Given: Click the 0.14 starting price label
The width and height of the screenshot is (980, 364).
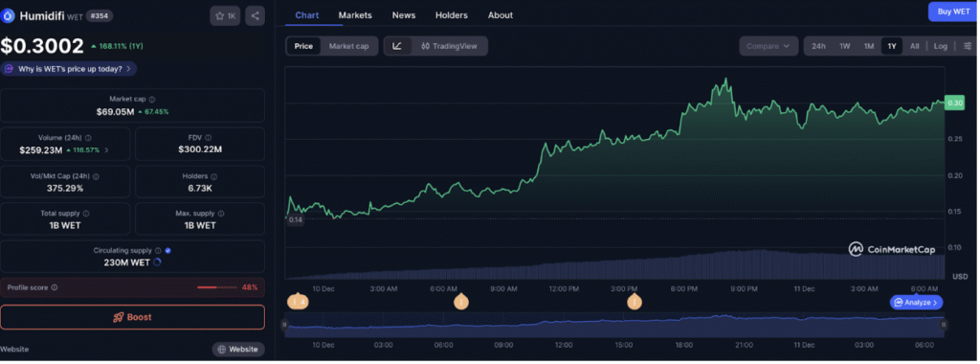Looking at the screenshot, I should click(296, 220).
